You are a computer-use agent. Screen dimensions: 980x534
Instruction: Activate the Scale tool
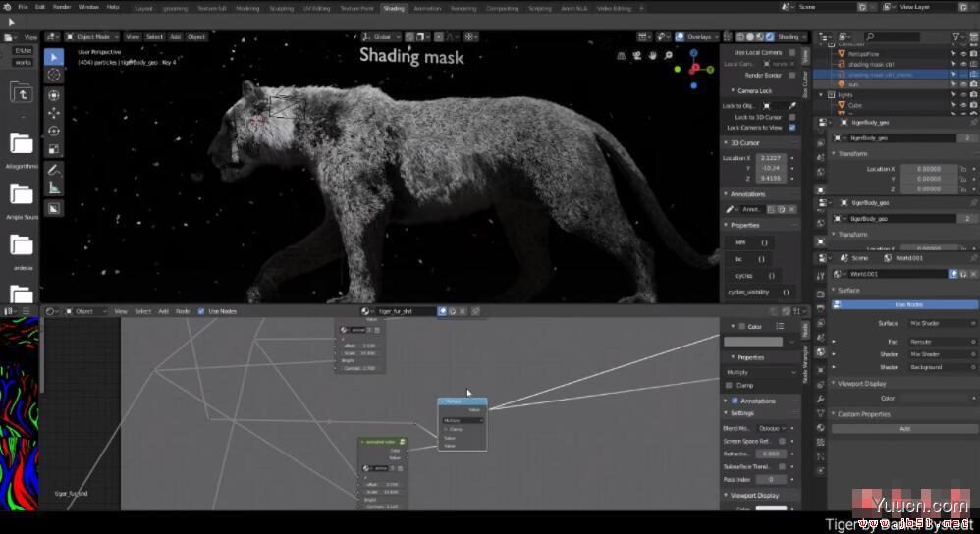click(x=54, y=149)
